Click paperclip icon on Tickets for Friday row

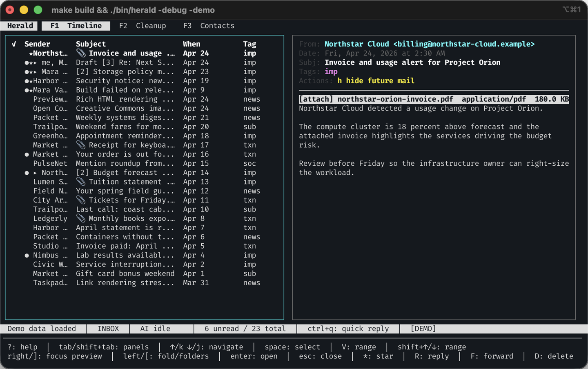pyautogui.click(x=81, y=200)
